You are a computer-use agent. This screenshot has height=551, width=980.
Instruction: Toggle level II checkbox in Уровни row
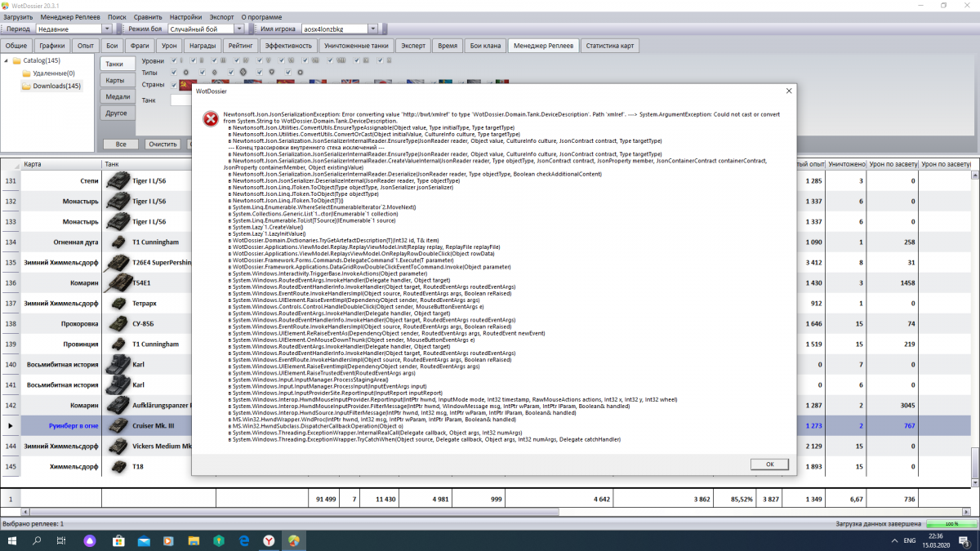click(193, 60)
